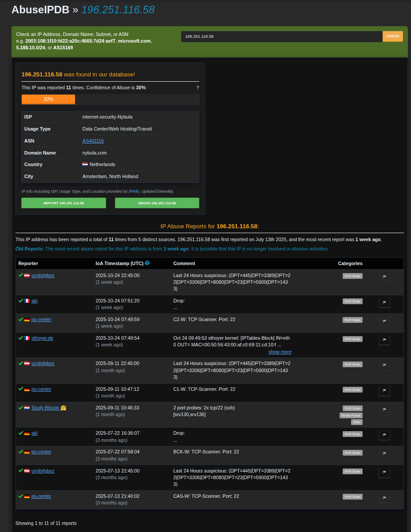Click flag icon for CAS-W TCP-Scanner report
This screenshot has width=411, height=532.
tap(384, 498)
